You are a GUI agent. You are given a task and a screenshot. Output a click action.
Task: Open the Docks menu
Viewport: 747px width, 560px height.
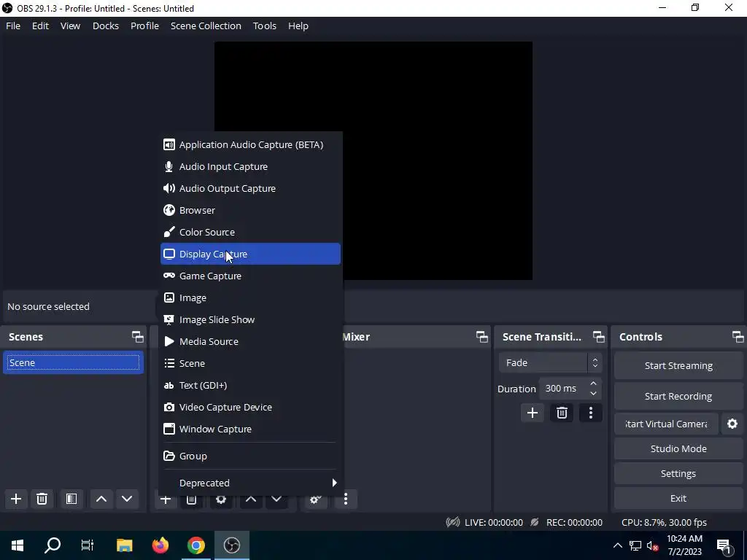[106, 26]
